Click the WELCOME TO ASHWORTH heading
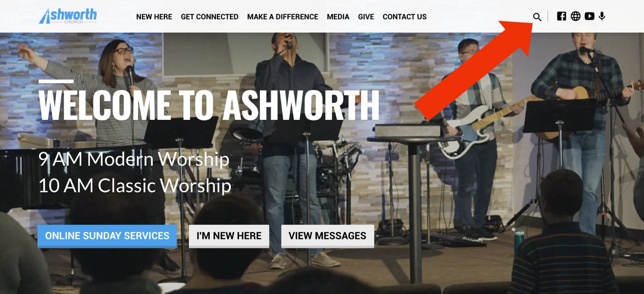Screen dimensions: 644x294 [209, 105]
